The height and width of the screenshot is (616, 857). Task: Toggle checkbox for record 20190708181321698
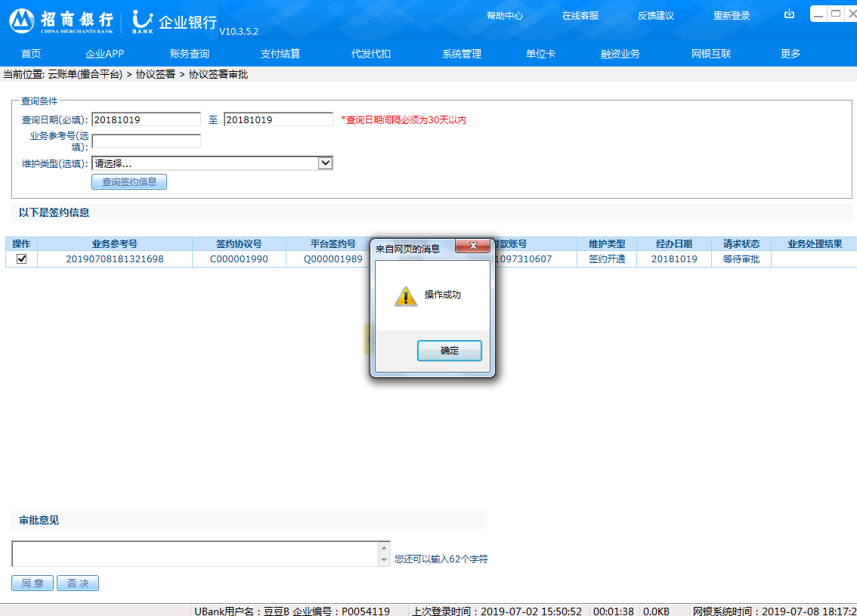[x=21, y=259]
